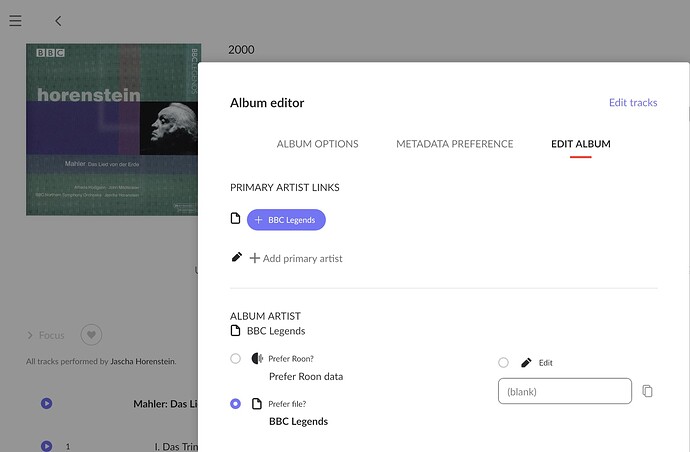
Task: Click the copy icon beside the blank field
Action: 647,391
